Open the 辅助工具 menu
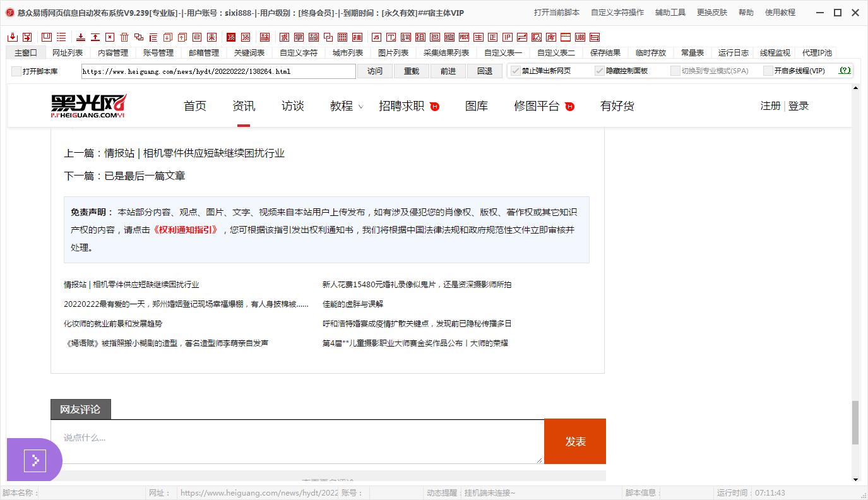This screenshot has width=868, height=500. (x=670, y=13)
